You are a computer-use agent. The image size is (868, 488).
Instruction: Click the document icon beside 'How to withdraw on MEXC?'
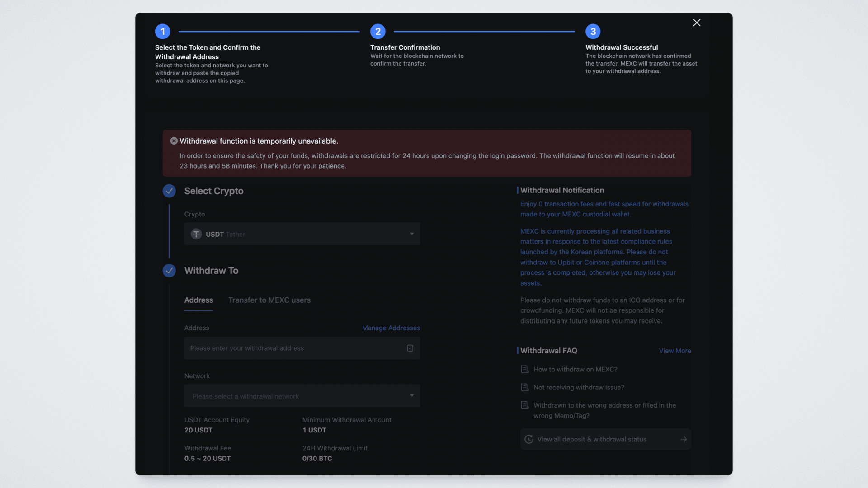(x=525, y=370)
